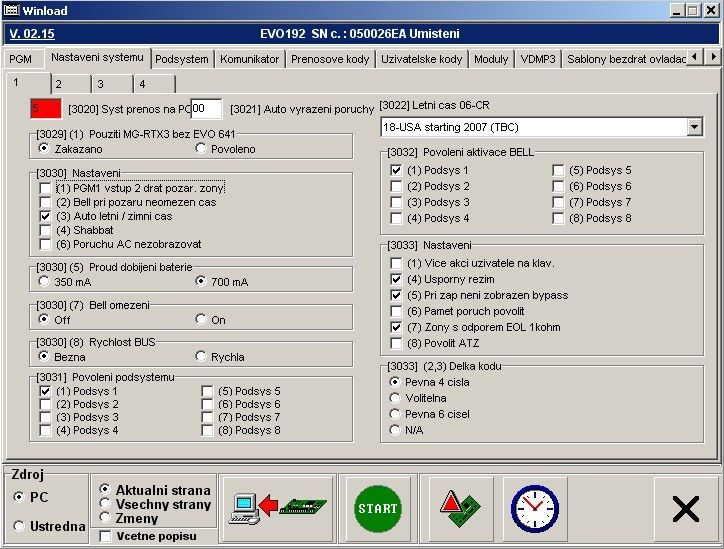Enable the Shabbat checkbox

45,230
